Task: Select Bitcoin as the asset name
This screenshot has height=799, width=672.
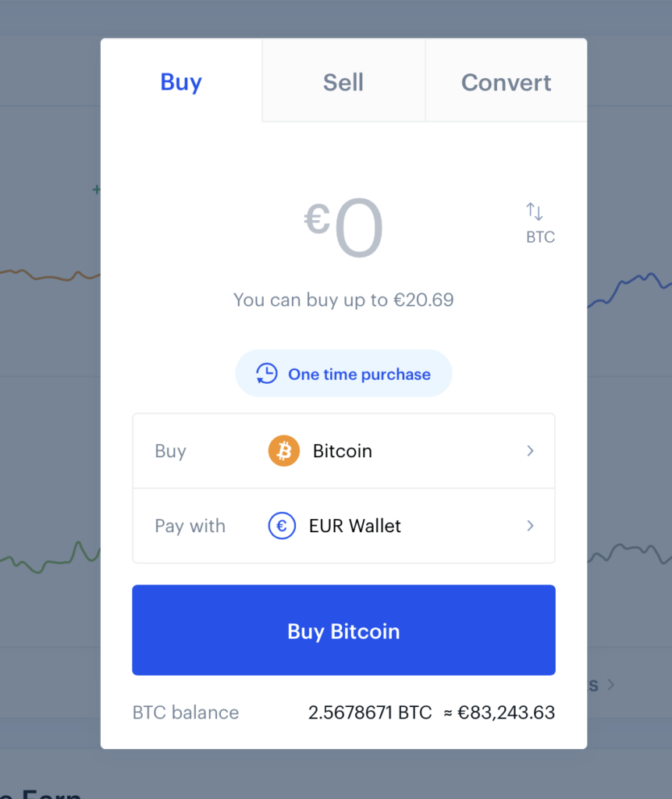Action: pyautogui.click(x=343, y=451)
